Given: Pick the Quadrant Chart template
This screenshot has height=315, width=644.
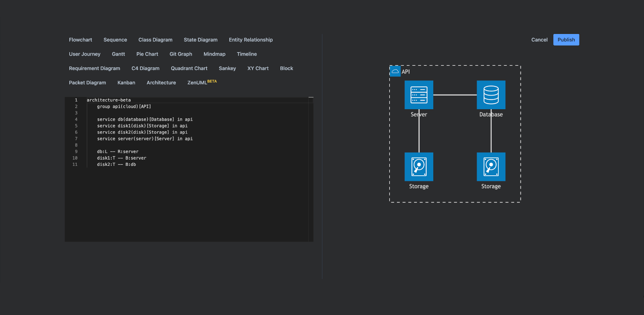Looking at the screenshot, I should (189, 69).
